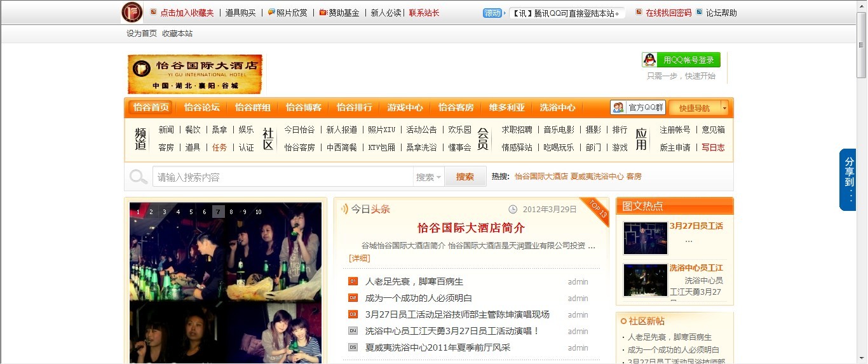Image resolution: width=868 pixels, height=364 pixels.
Task: Open post 人老足先衰，脚寒百病生 in headlines
Action: point(414,281)
